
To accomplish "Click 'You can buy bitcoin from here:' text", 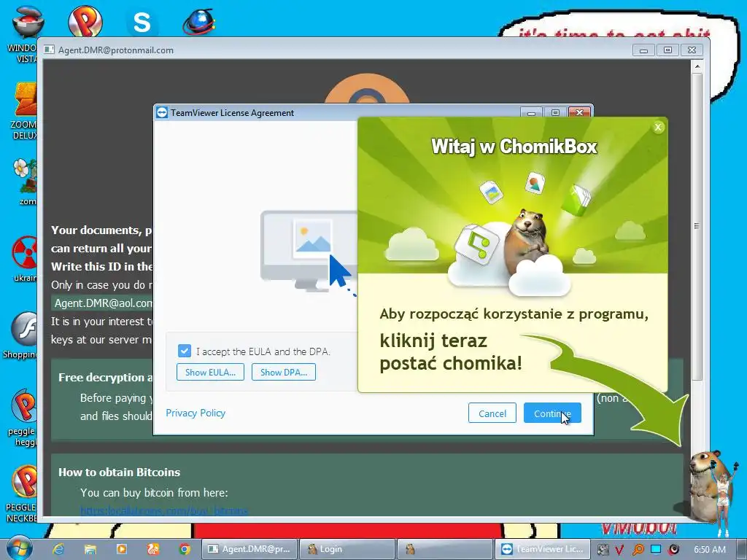I will coord(154,492).
